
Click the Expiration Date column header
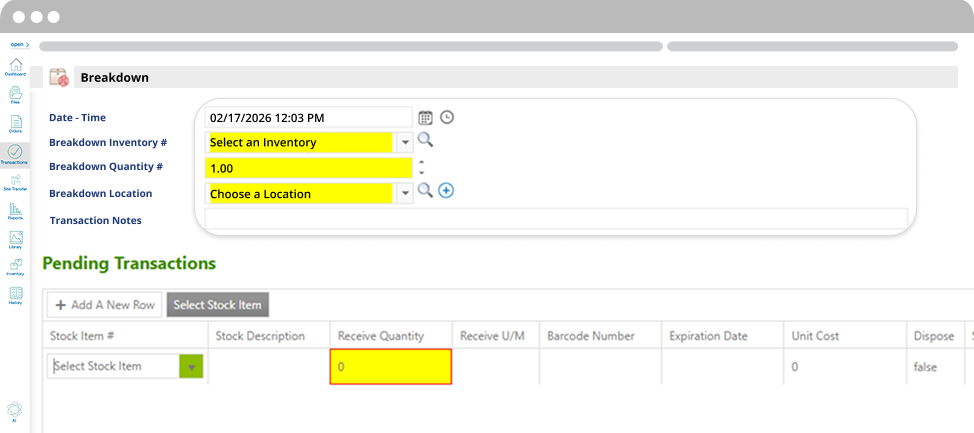point(708,336)
